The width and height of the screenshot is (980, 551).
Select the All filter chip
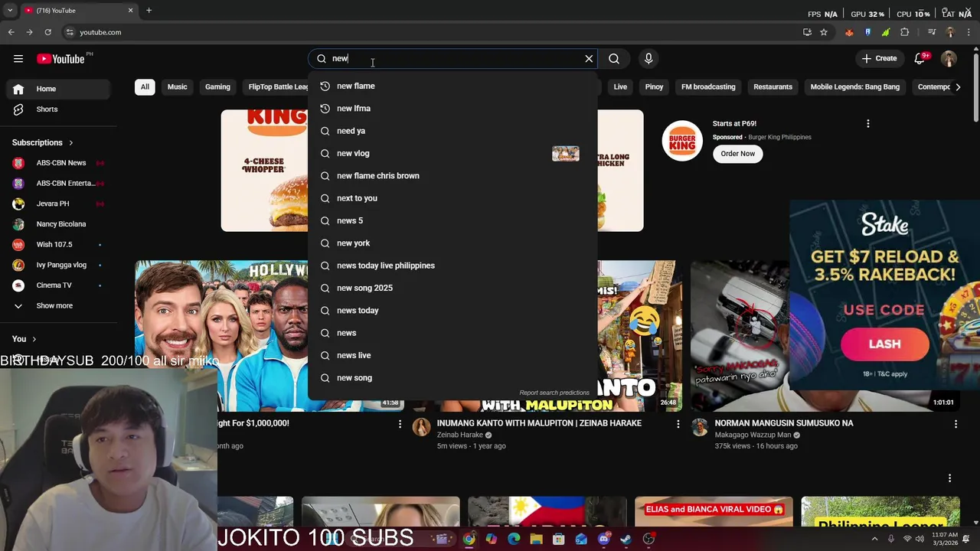145,87
